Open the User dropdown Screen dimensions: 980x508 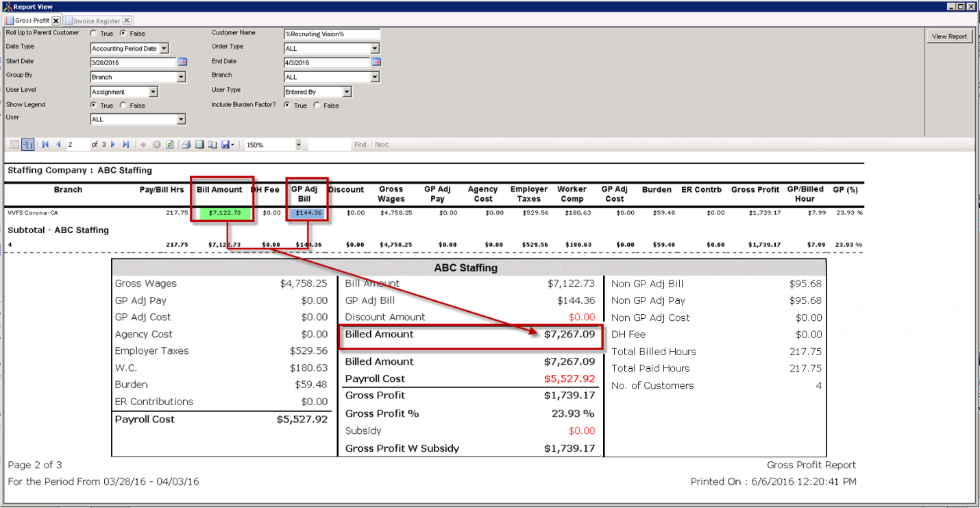(182, 119)
